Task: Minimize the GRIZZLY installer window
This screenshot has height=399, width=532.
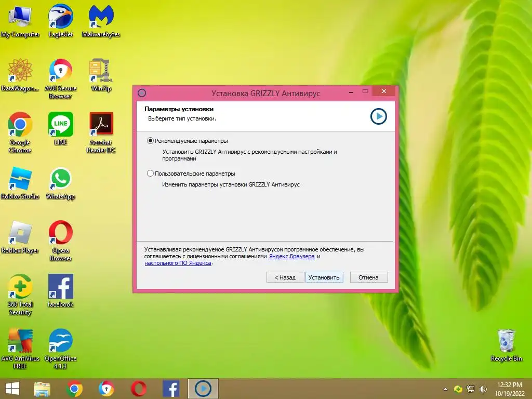Action: 351,91
